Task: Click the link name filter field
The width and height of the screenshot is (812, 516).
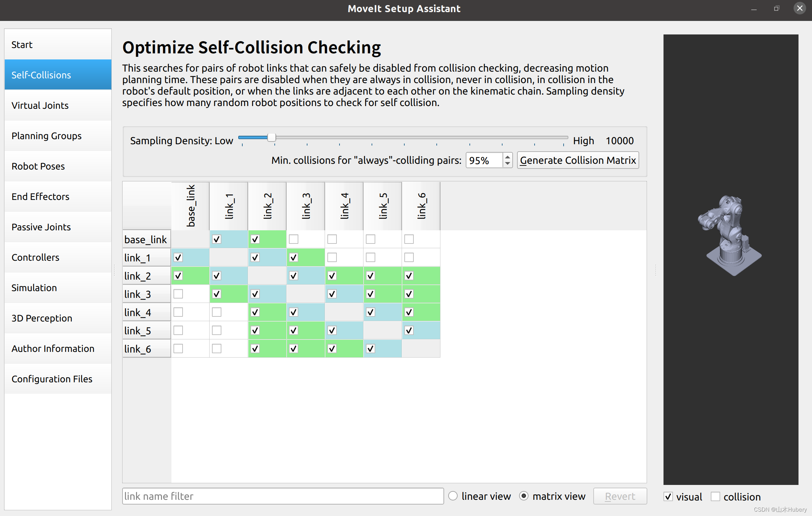Action: (283, 496)
